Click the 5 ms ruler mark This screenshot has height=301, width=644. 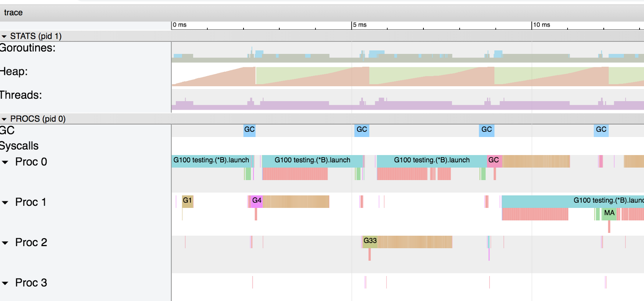click(360, 25)
